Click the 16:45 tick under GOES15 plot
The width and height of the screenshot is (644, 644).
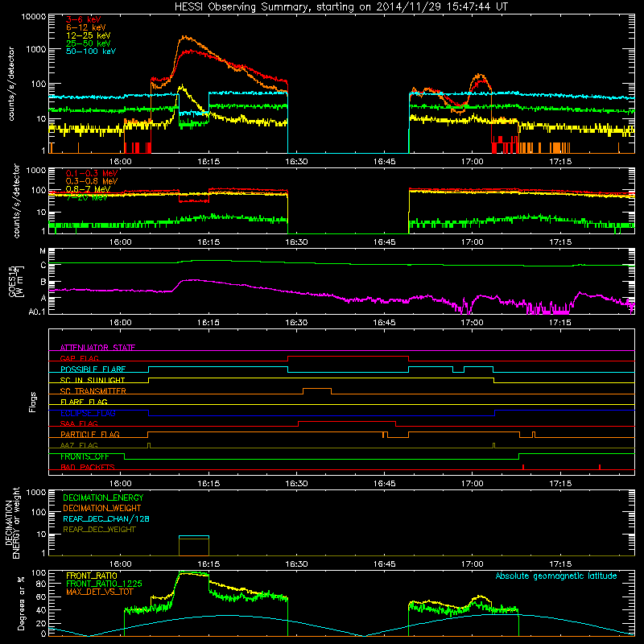coord(385,323)
